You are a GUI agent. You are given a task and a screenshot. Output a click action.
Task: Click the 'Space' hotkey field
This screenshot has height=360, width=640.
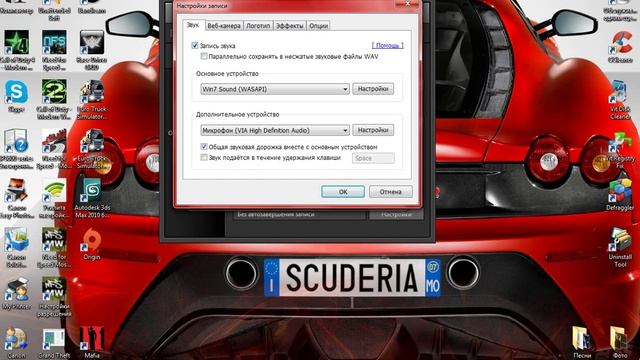tap(373, 158)
